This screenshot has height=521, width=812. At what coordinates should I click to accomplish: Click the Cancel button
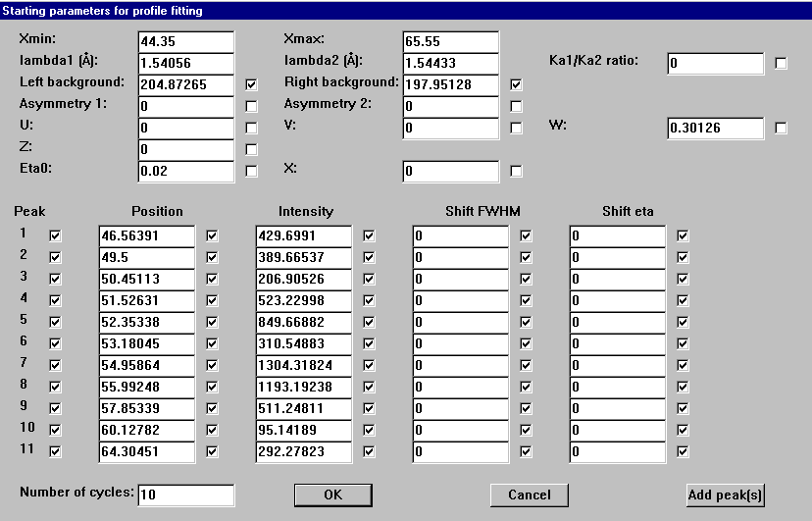[x=529, y=495]
